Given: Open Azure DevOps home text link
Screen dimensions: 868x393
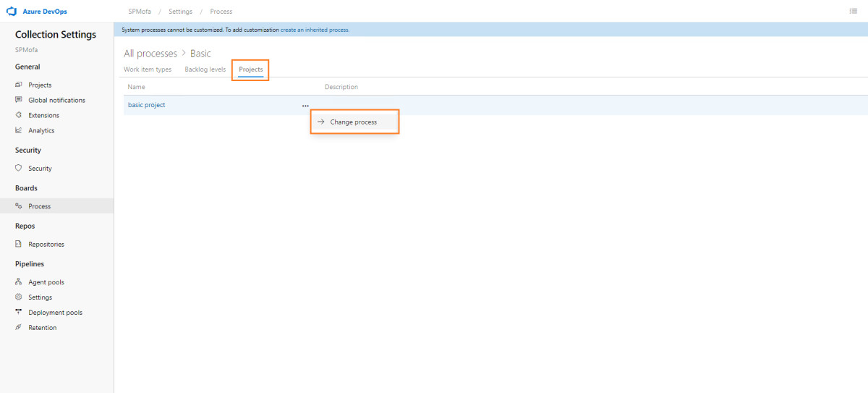Looking at the screenshot, I should [x=46, y=12].
